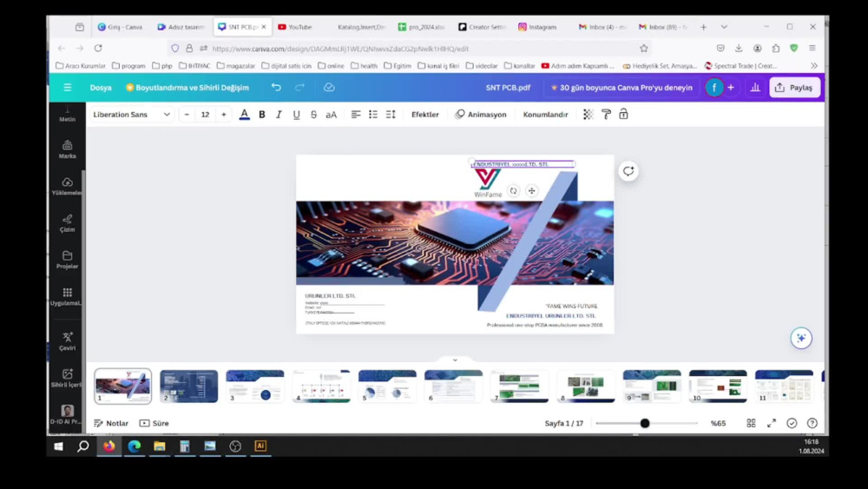This screenshot has width=868, height=489.
Task: Redo the last action
Action: [x=300, y=88]
